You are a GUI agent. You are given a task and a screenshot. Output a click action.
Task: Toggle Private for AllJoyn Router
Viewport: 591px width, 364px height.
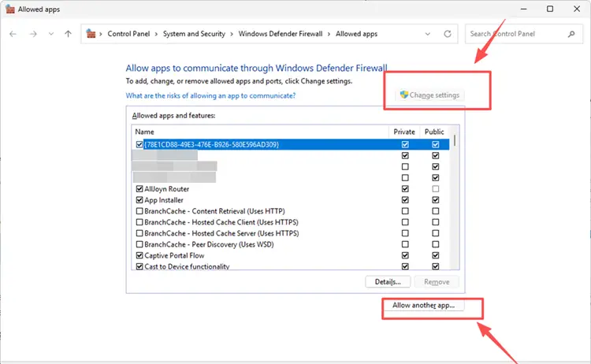coord(405,189)
